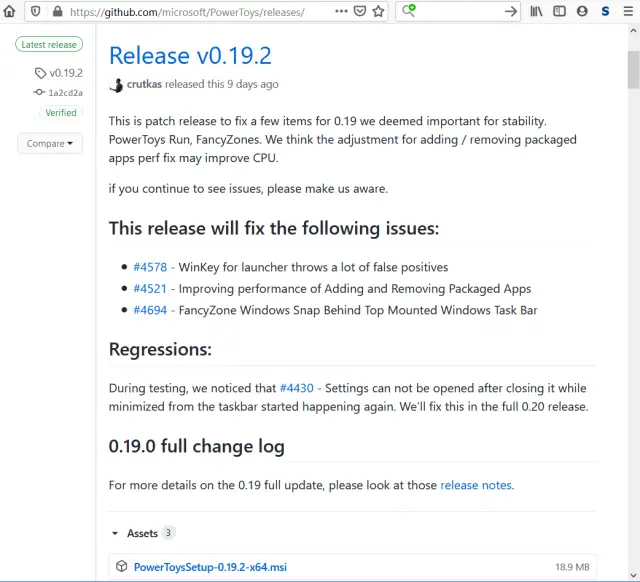640x582 pixels.
Task: Open tracking protection shield icon
Action: click(36, 11)
